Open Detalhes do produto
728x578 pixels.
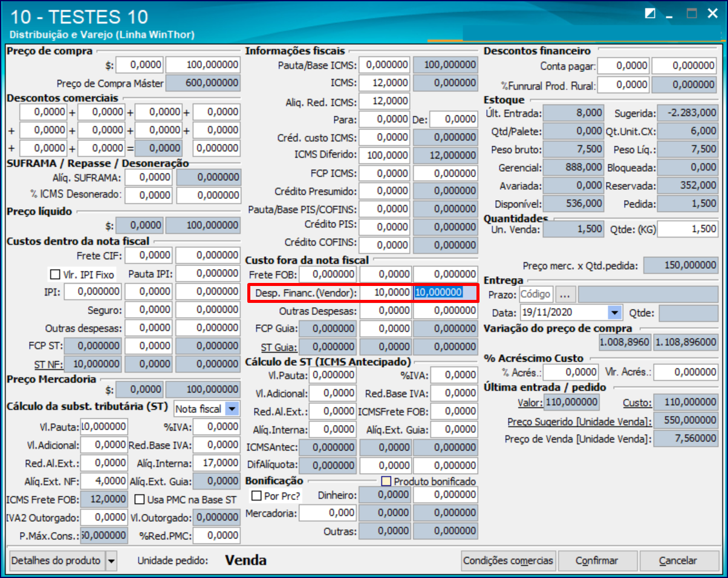56,561
